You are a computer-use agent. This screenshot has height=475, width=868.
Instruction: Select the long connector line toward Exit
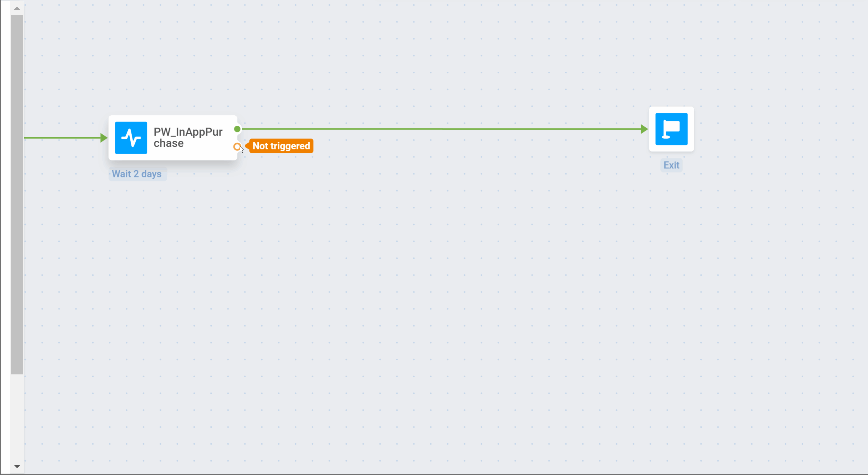pyautogui.click(x=438, y=129)
